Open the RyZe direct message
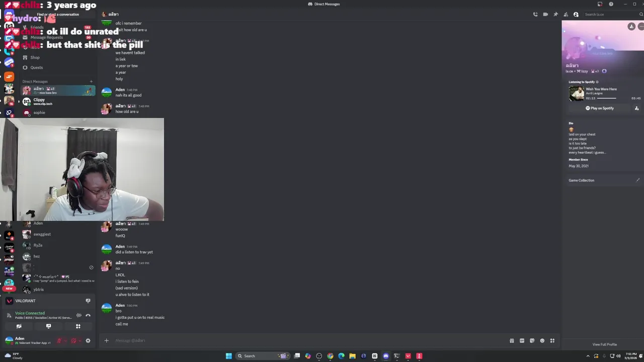The width and height of the screenshot is (644, 362). pyautogui.click(x=58, y=245)
